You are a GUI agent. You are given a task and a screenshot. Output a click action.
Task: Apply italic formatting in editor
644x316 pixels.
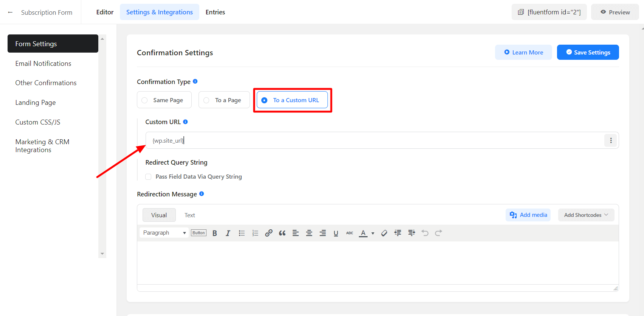coord(228,233)
